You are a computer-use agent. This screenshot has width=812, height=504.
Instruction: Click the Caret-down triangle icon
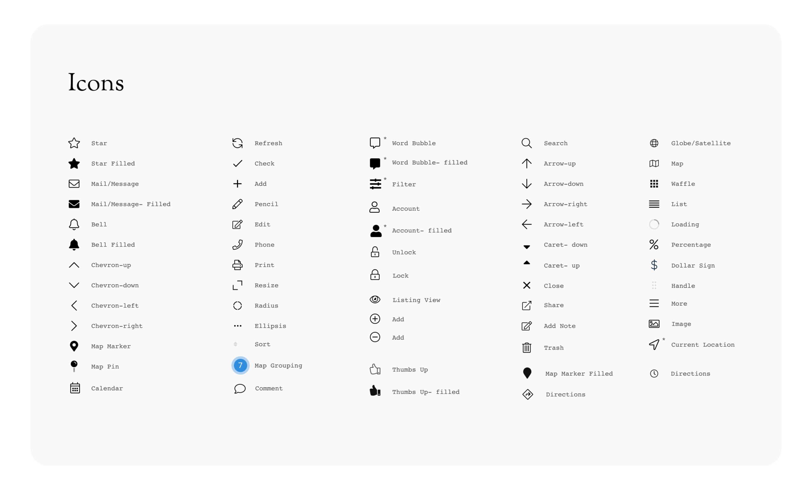click(527, 247)
